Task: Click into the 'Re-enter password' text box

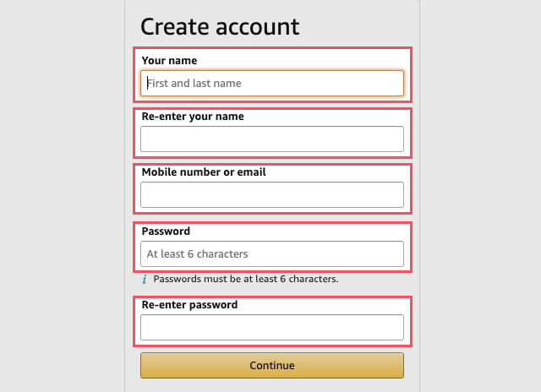Action: [272, 327]
